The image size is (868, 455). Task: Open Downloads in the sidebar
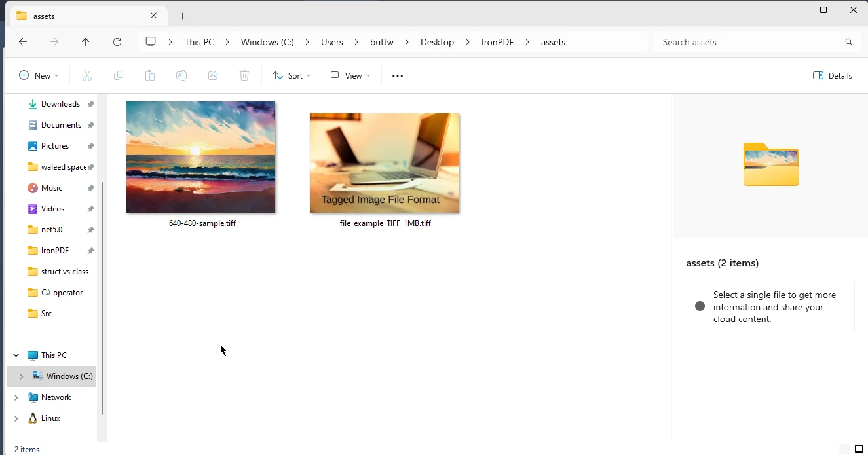pyautogui.click(x=60, y=104)
